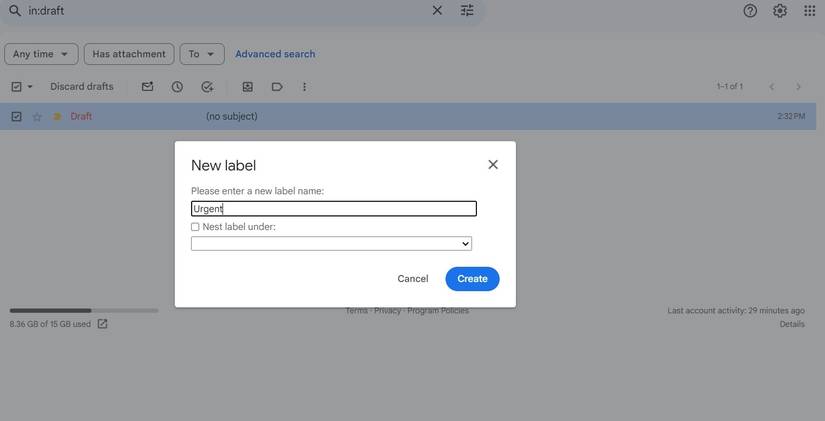Open storage management external link icon
This screenshot has width=825, height=421.
[x=103, y=324]
